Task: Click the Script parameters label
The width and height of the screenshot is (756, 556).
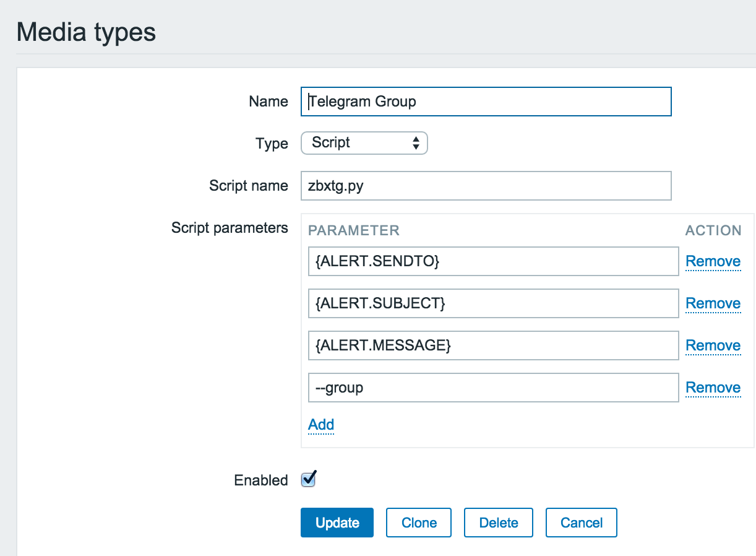Action: [230, 228]
